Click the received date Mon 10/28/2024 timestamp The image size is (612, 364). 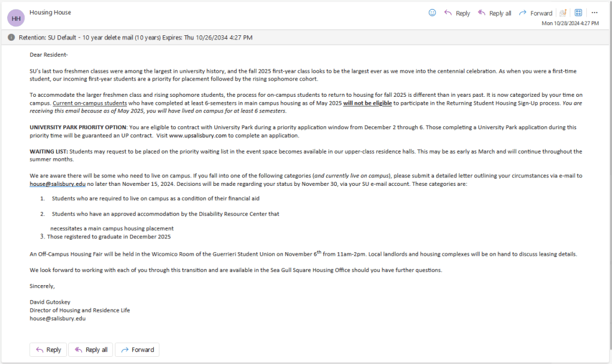point(570,23)
